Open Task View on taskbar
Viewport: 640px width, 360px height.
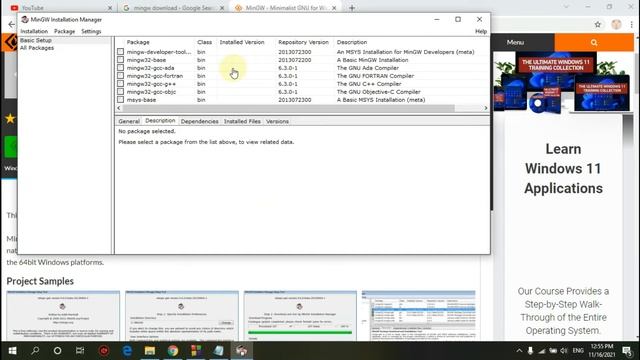coord(80,351)
